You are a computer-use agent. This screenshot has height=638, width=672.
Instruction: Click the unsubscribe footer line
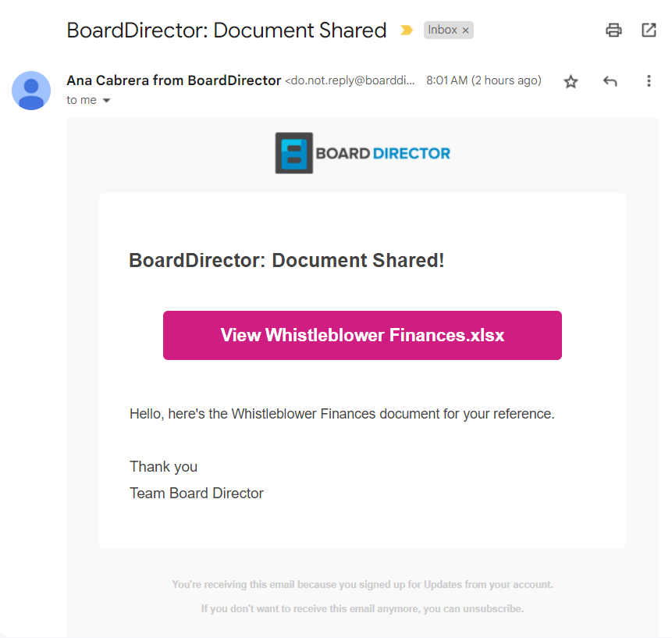point(362,609)
